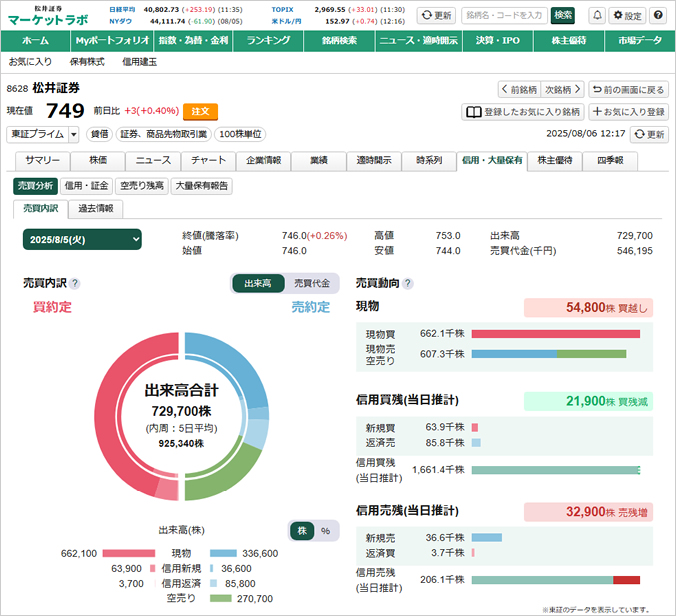Open 指数・為替・金利 menu

pos(193,41)
